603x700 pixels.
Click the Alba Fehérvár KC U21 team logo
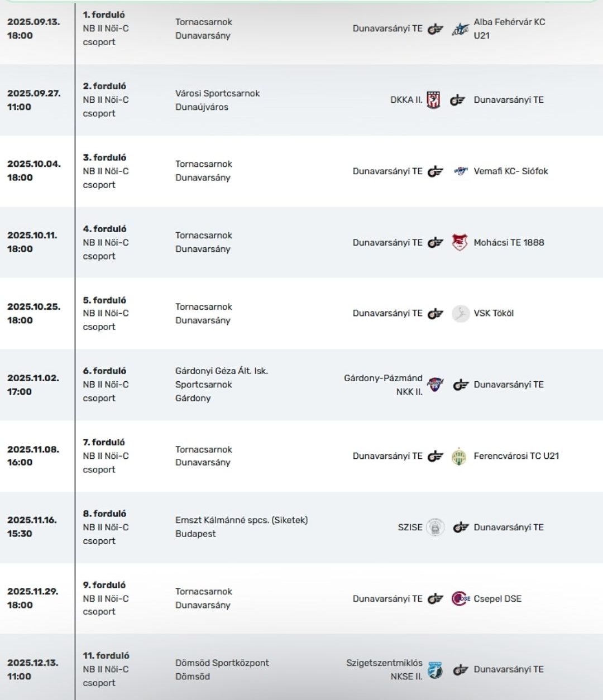(460, 29)
